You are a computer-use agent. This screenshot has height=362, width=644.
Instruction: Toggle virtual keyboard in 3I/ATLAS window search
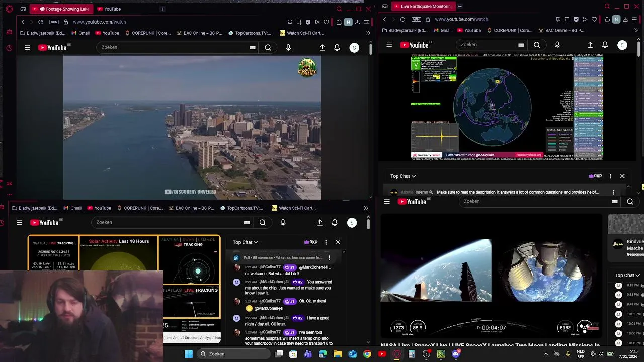point(247,223)
